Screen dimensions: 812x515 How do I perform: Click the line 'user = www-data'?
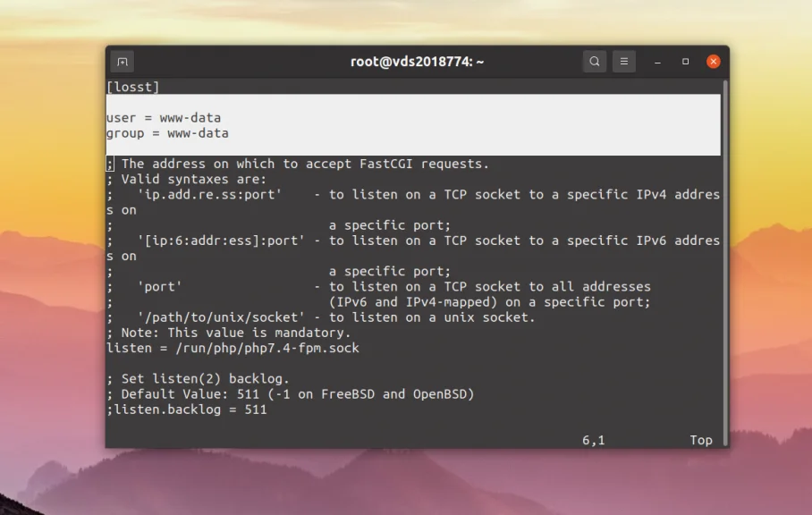pyautogui.click(x=164, y=117)
